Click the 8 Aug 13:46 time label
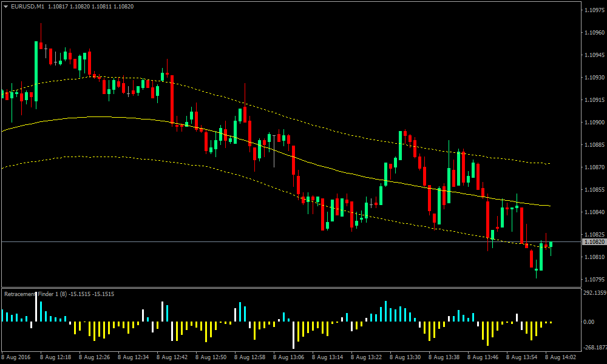The image size is (607, 364). (483, 356)
